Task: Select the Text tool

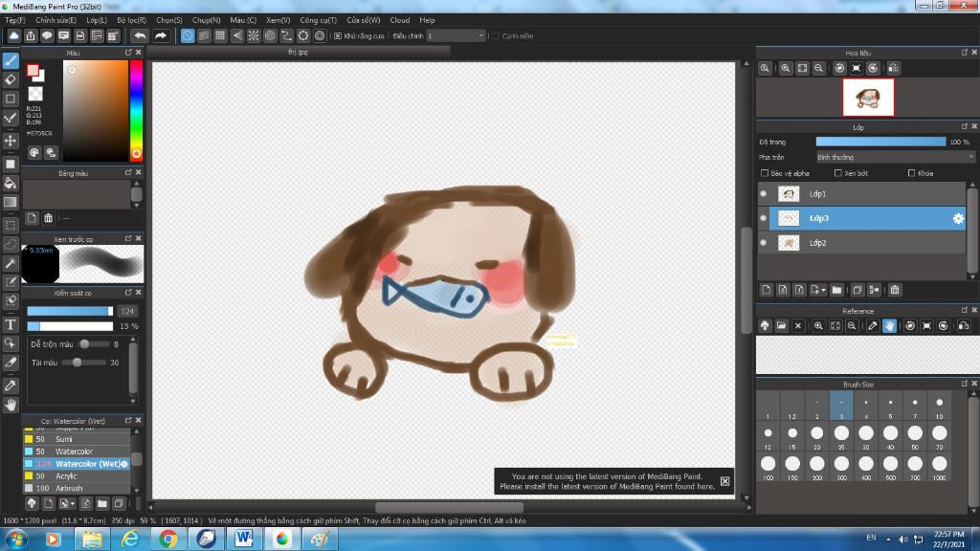Action: (x=11, y=324)
